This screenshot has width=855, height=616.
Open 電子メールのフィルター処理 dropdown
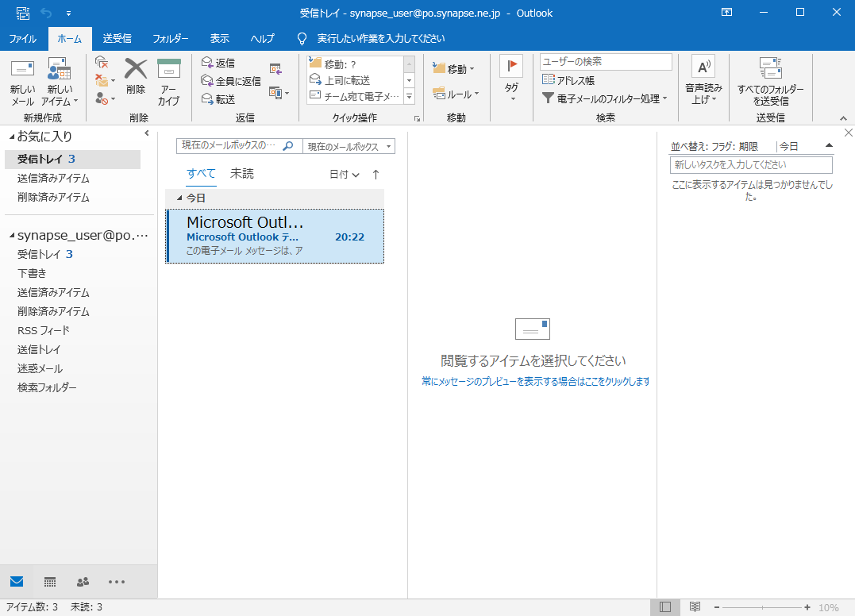tap(605, 98)
